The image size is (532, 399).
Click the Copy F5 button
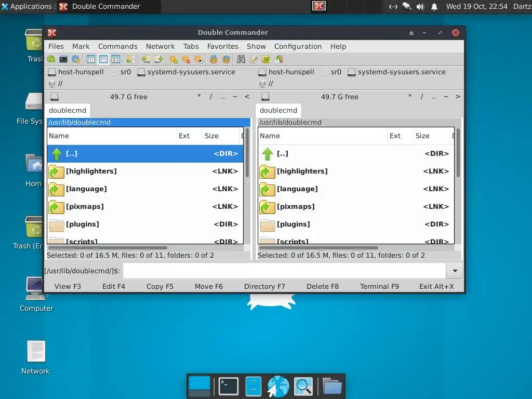160,286
